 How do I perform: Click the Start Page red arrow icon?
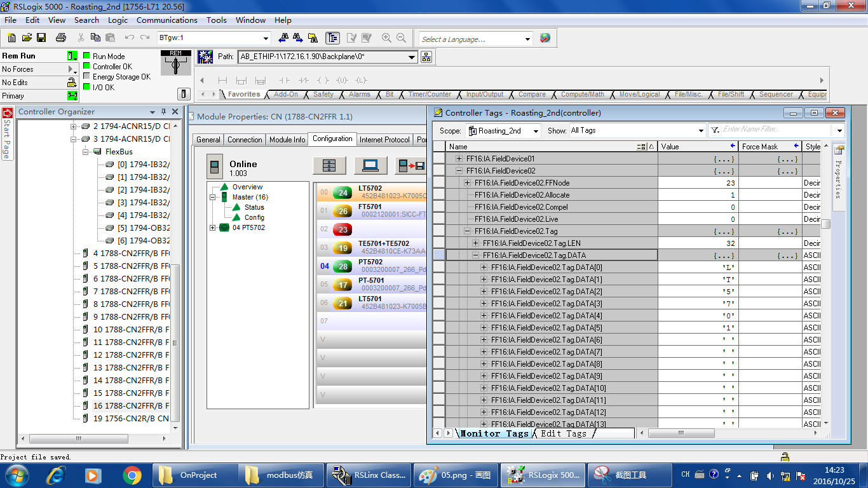point(8,114)
